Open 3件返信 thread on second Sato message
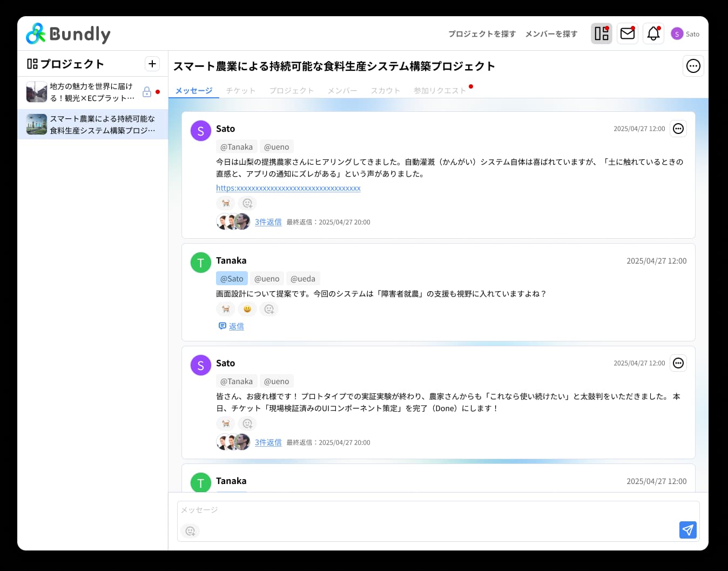This screenshot has height=571, width=728. point(268,442)
